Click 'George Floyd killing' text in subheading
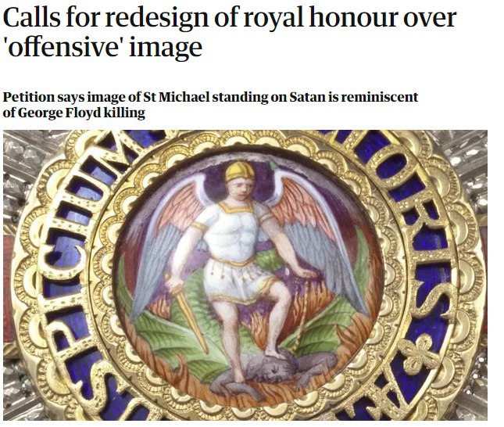 [81, 113]
